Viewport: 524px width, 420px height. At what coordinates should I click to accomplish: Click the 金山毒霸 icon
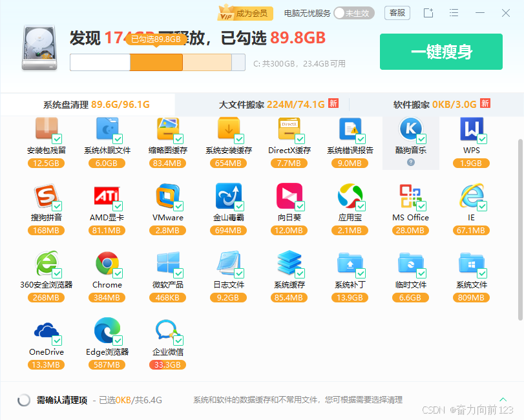(x=229, y=196)
